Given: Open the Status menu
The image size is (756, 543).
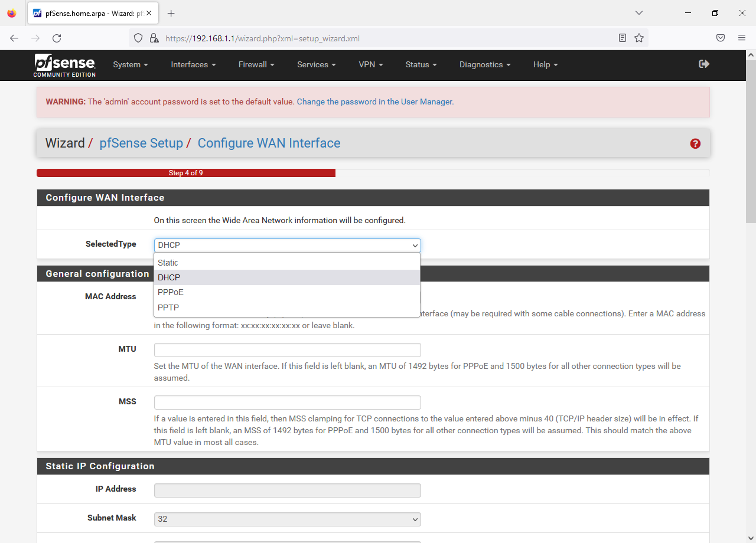Looking at the screenshot, I should (421, 64).
